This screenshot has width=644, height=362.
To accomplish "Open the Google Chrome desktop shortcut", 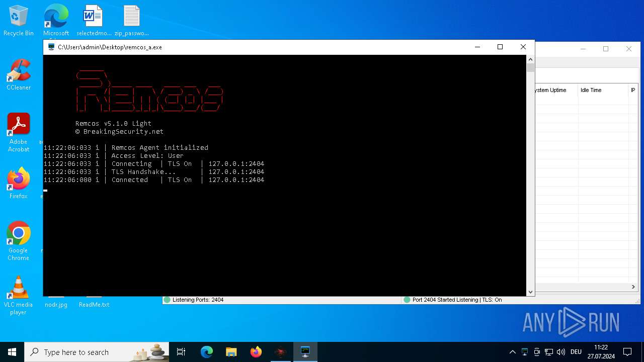I will 19,241.
